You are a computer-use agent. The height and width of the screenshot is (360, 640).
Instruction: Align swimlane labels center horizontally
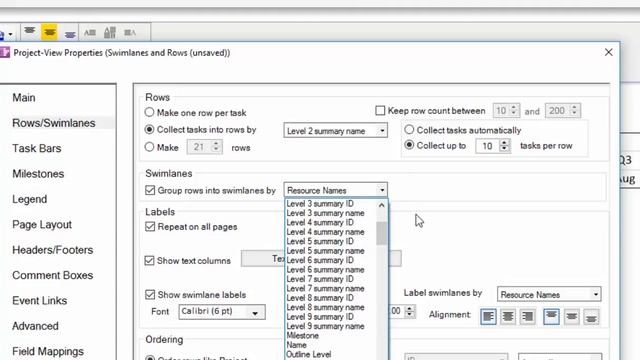point(508,316)
